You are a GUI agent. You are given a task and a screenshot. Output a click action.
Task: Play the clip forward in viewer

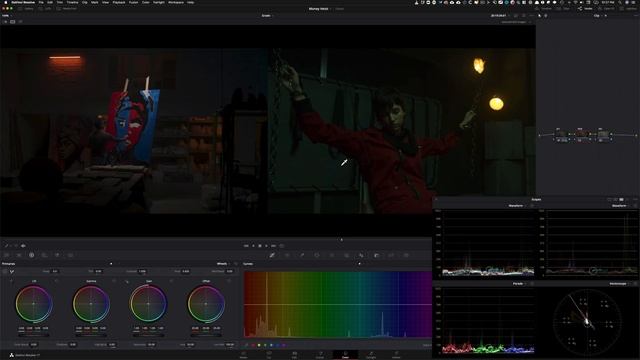[266, 246]
